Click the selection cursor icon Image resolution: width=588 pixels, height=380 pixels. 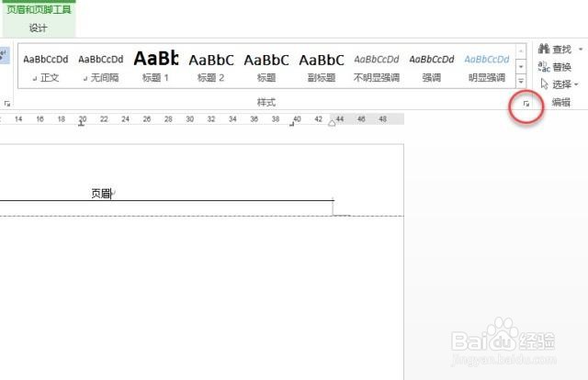545,84
